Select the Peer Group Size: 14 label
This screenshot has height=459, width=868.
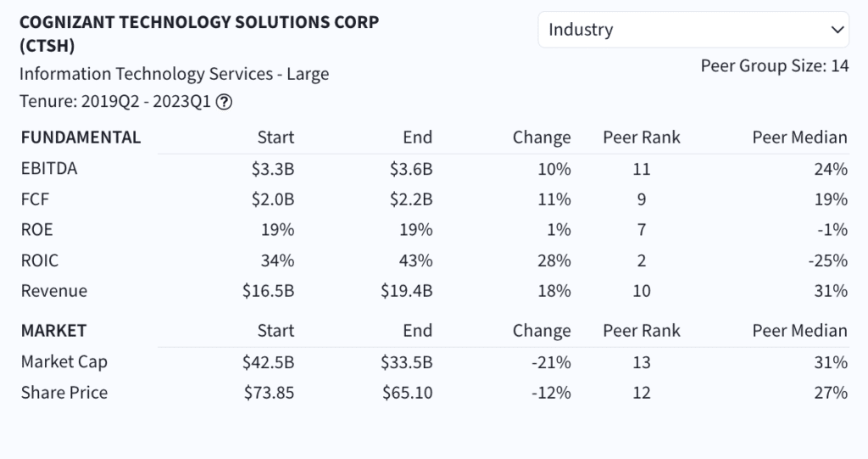click(x=774, y=66)
